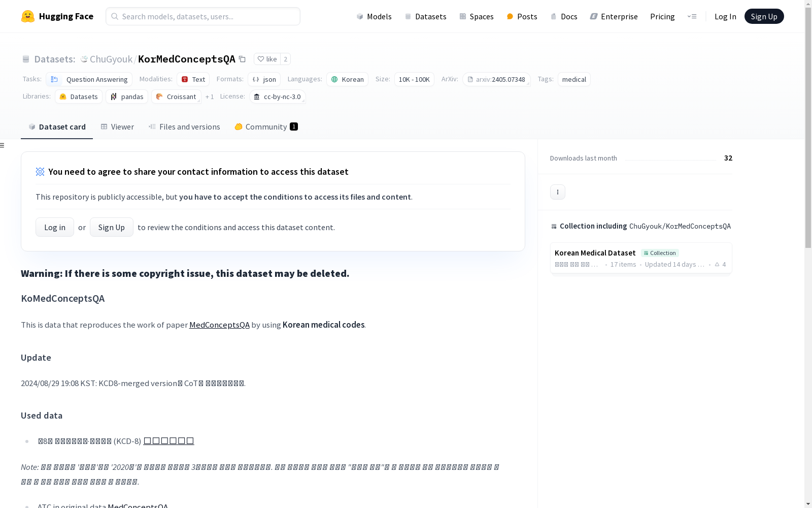Click the upvote icon on the collection card
This screenshot has width=812, height=508.
(717, 264)
